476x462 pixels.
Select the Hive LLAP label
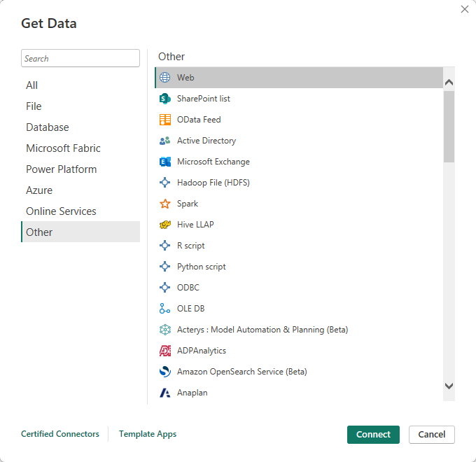(x=195, y=225)
